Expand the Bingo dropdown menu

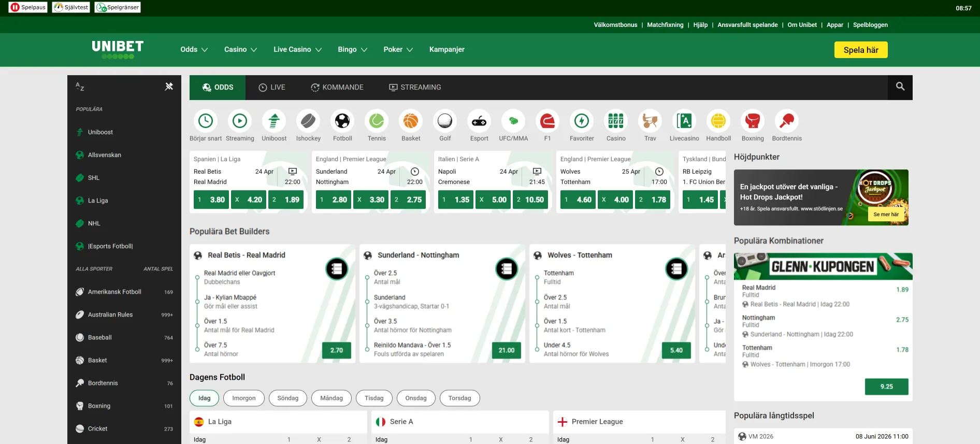353,49
